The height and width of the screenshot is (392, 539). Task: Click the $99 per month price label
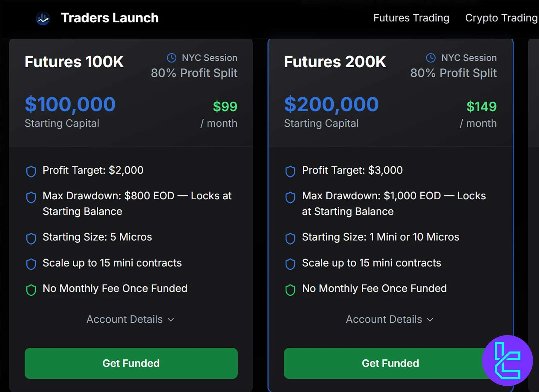[225, 106]
